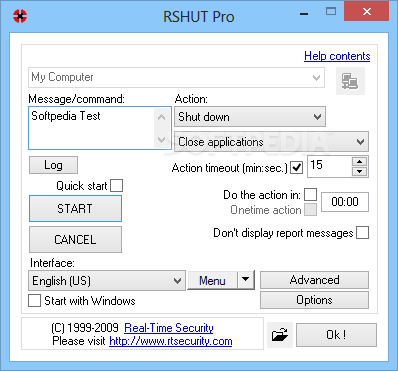Click the arrow next to Menu button
Viewport: 398px width, 371px height.
(x=246, y=279)
